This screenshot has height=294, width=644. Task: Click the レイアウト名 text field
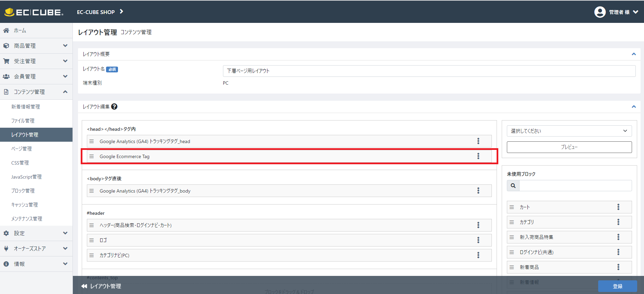point(429,71)
